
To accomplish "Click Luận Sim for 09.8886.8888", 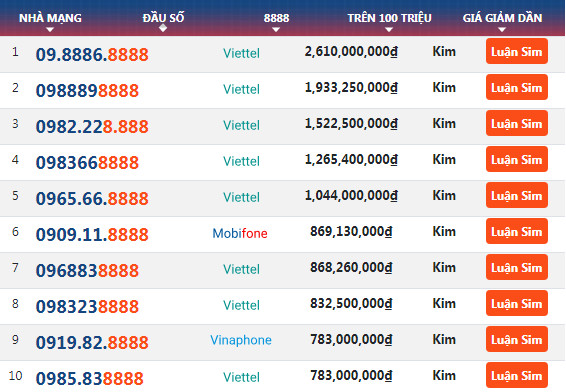I will click(x=517, y=52).
